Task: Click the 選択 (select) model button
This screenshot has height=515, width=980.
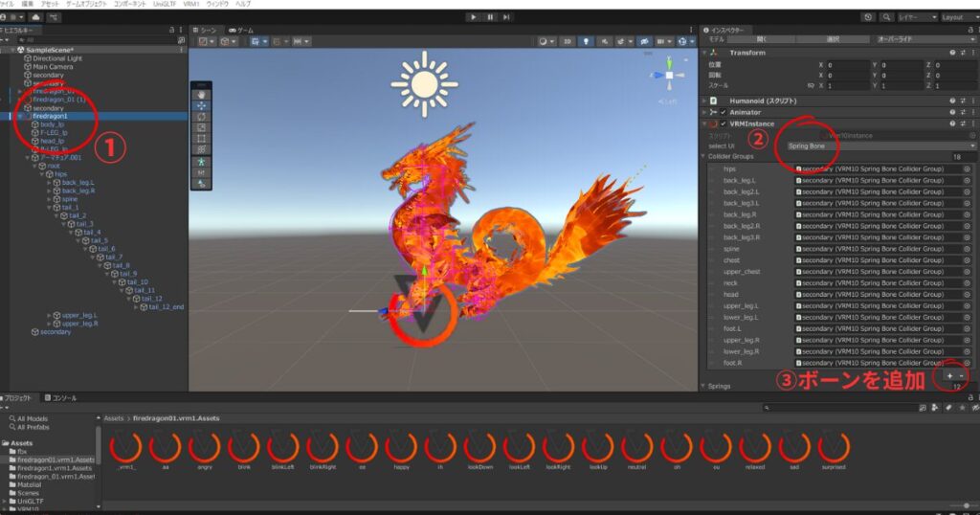Action: pyautogui.click(x=833, y=38)
